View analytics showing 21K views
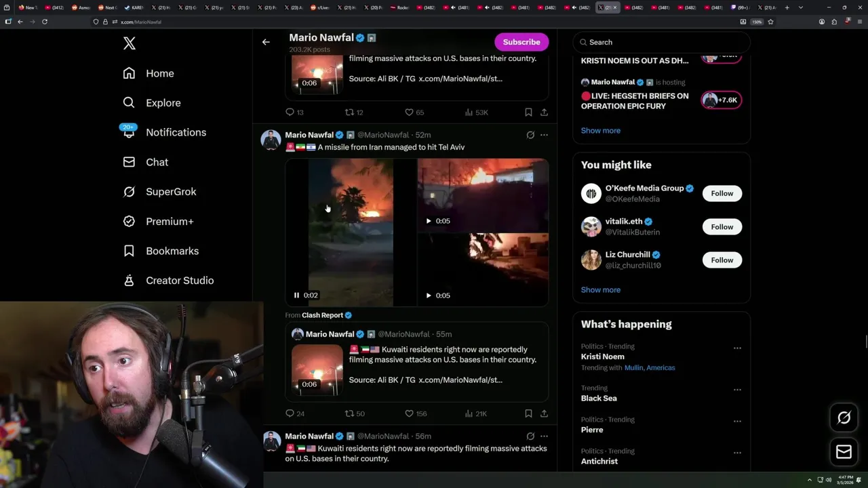The image size is (868, 488). 476,413
